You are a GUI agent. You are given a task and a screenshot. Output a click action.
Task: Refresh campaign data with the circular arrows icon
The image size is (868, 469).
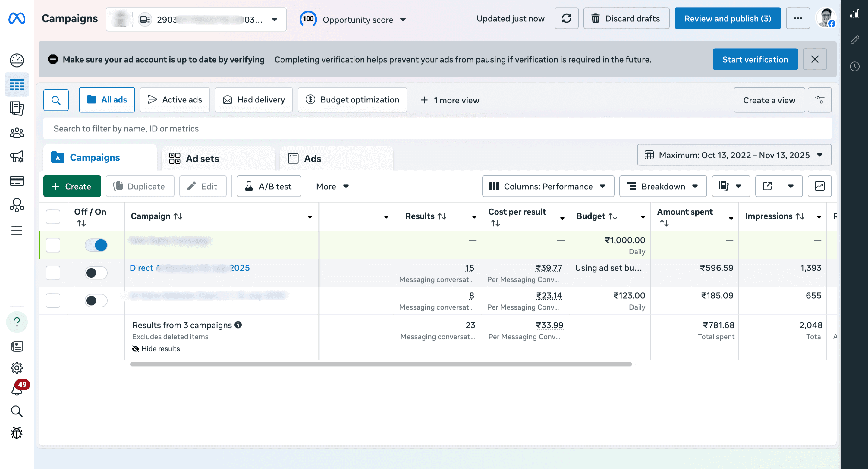[x=566, y=18]
